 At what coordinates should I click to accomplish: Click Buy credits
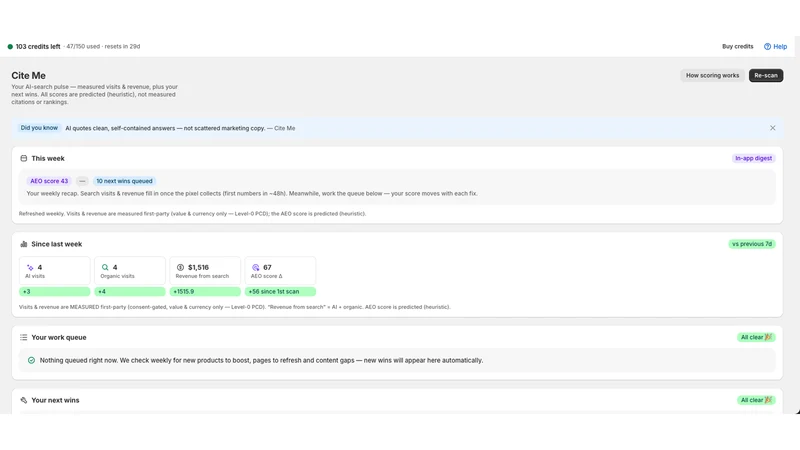(x=737, y=46)
